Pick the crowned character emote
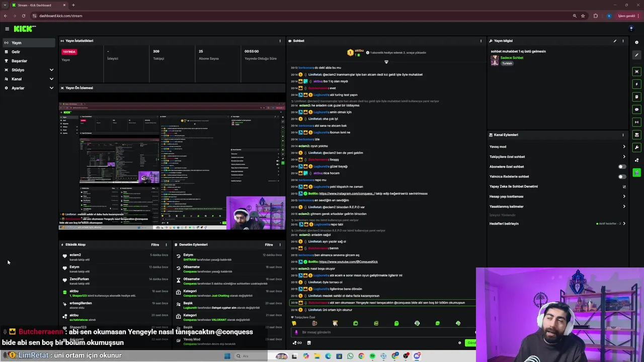 (x=335, y=323)
